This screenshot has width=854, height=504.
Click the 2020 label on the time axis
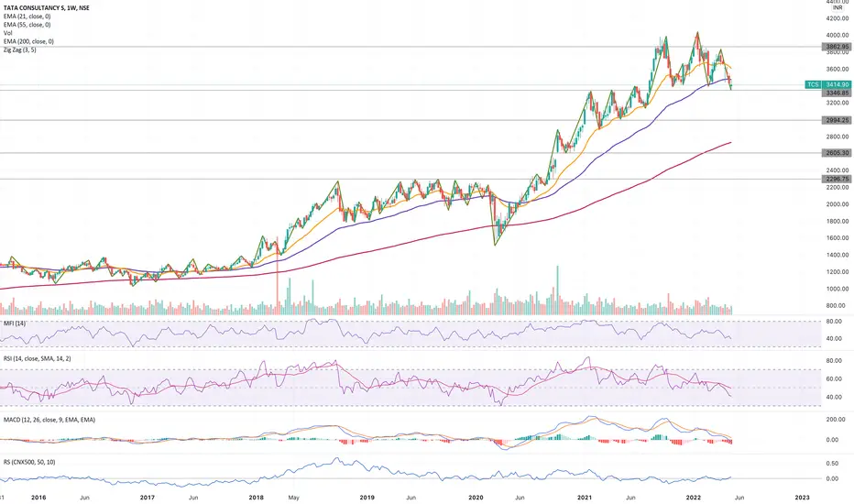476,498
